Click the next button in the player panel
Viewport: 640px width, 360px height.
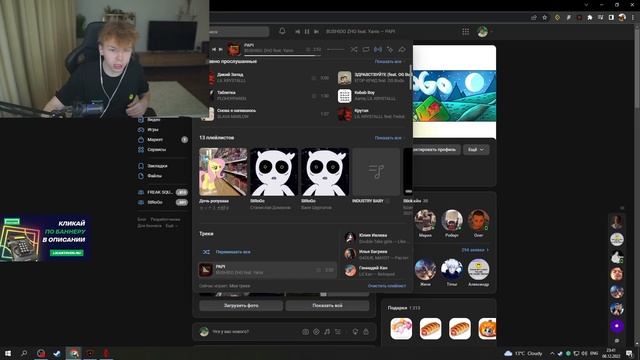pyautogui.click(x=221, y=49)
